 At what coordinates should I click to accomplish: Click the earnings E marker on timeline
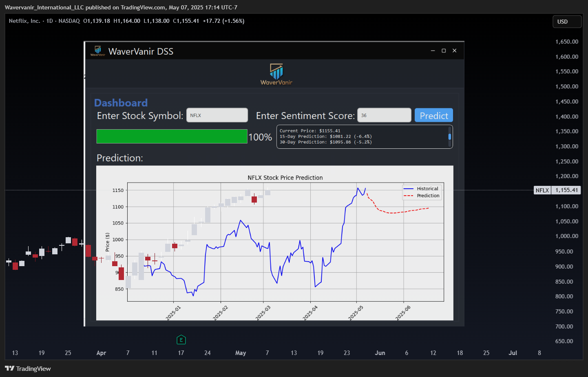coord(181,340)
